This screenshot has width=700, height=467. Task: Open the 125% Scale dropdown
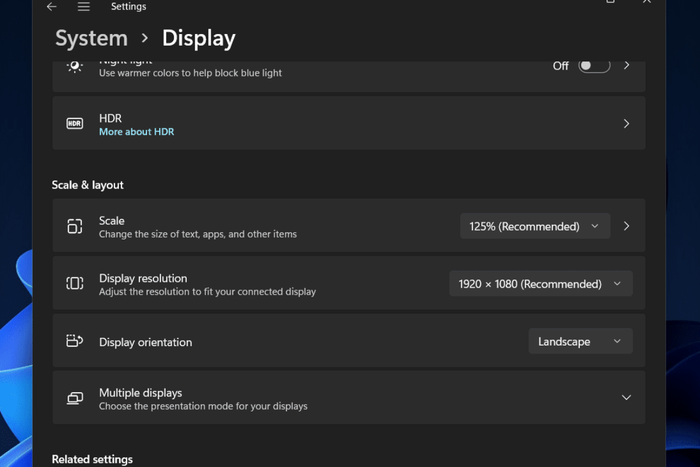coord(535,226)
